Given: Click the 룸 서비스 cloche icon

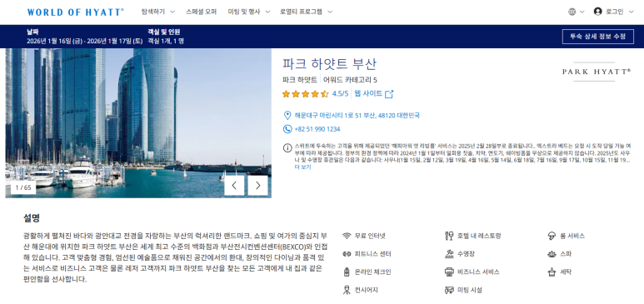Looking at the screenshot, I should (x=552, y=236).
